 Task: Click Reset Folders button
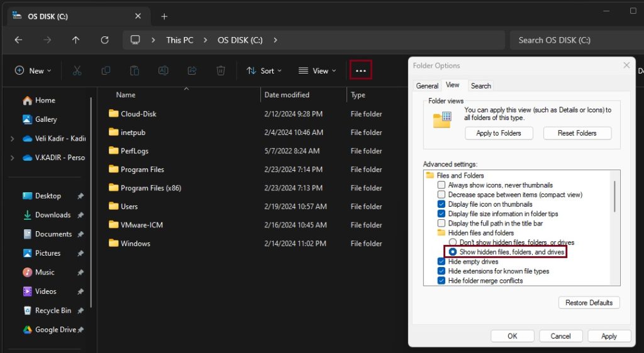[577, 133]
